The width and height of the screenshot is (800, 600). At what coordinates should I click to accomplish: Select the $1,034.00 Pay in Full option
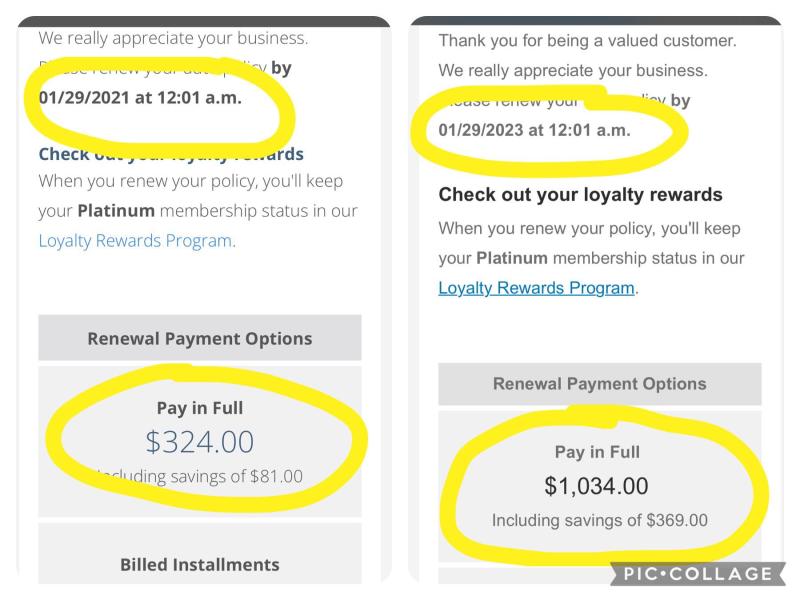599,485
